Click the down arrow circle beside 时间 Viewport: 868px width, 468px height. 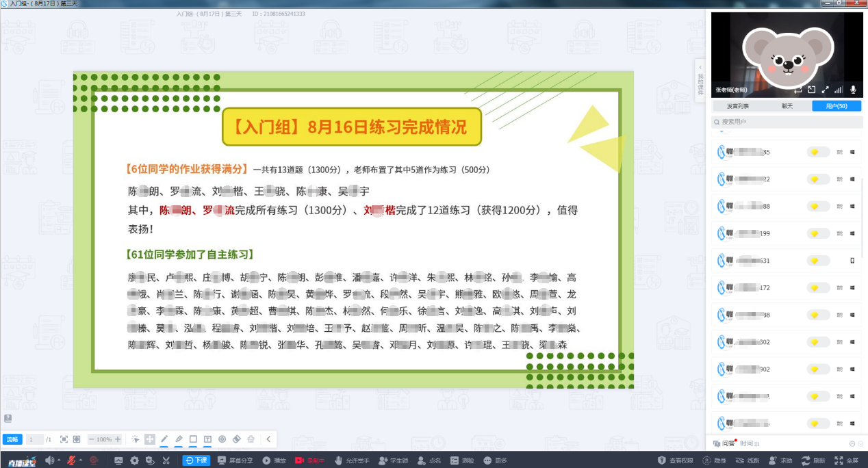[x=859, y=443]
